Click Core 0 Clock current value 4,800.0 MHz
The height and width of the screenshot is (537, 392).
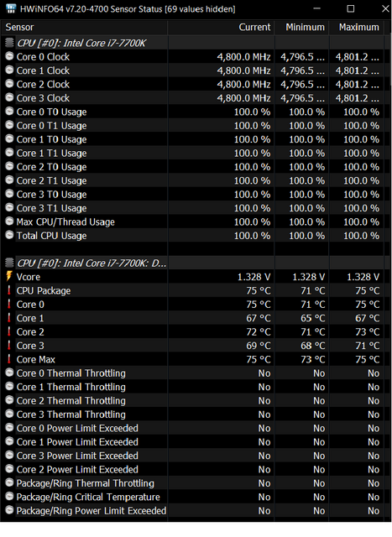pyautogui.click(x=243, y=57)
